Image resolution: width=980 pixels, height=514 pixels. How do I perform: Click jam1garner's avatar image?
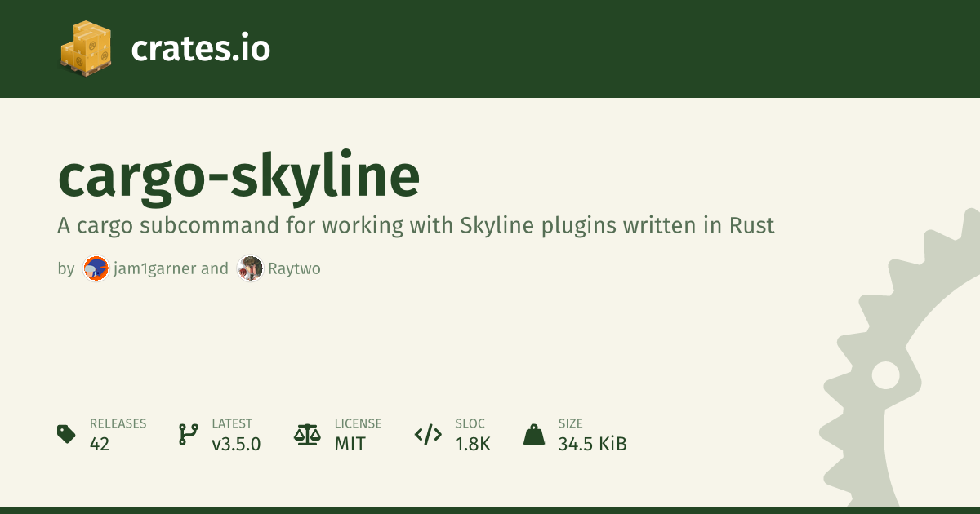pyautogui.click(x=96, y=268)
